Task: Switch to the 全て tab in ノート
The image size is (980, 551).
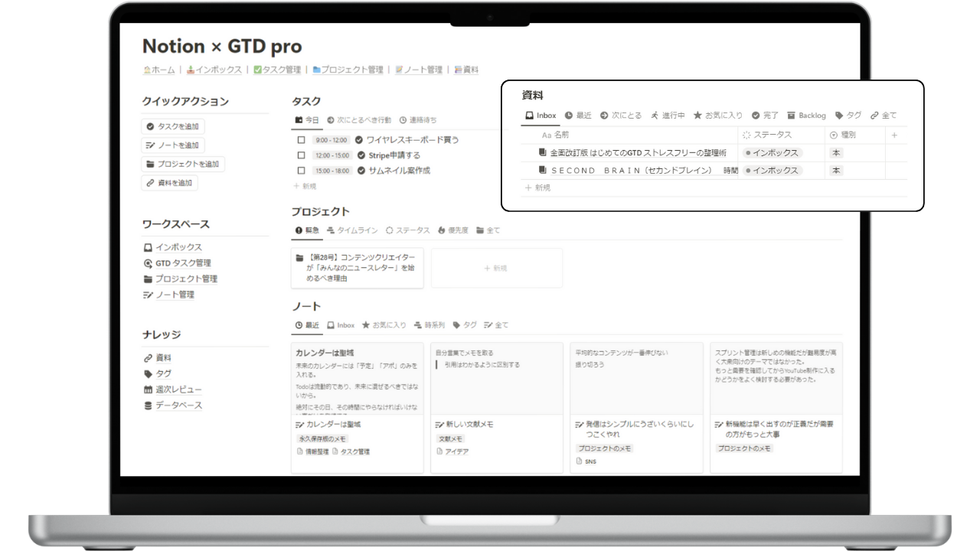Action: tap(495, 325)
